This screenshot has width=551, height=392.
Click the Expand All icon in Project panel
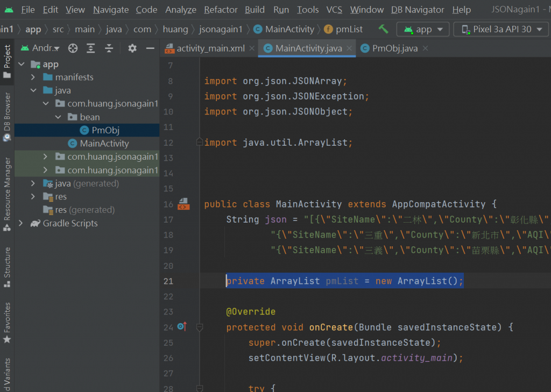point(91,48)
